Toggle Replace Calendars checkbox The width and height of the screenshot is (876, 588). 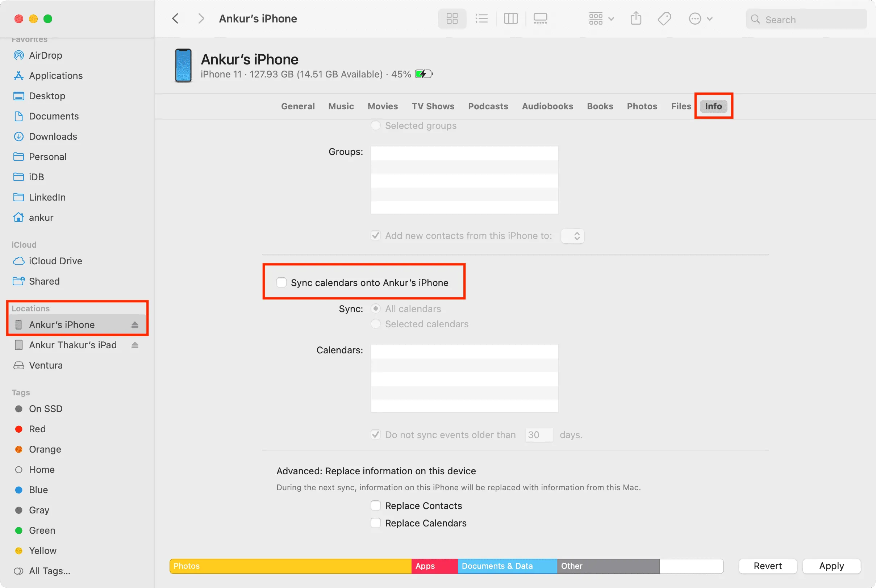point(376,523)
